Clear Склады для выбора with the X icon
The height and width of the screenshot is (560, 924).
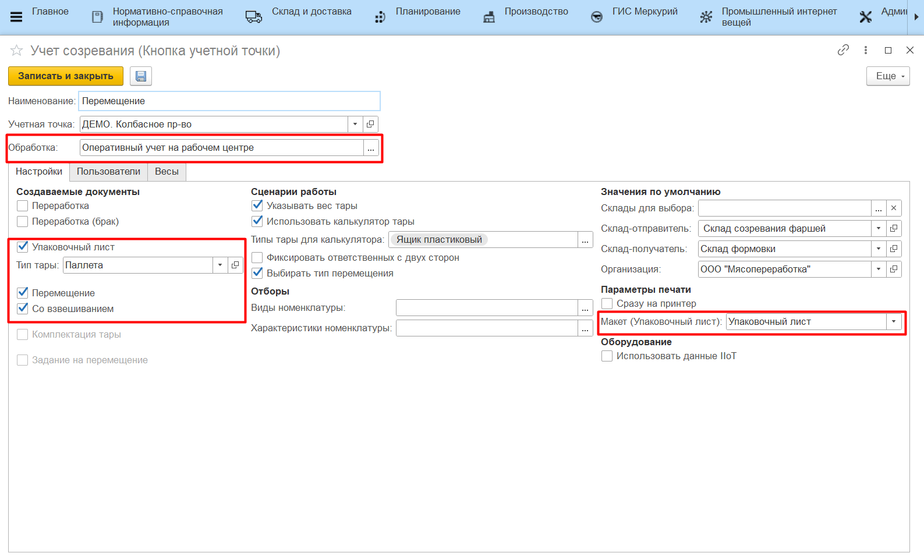tap(894, 208)
